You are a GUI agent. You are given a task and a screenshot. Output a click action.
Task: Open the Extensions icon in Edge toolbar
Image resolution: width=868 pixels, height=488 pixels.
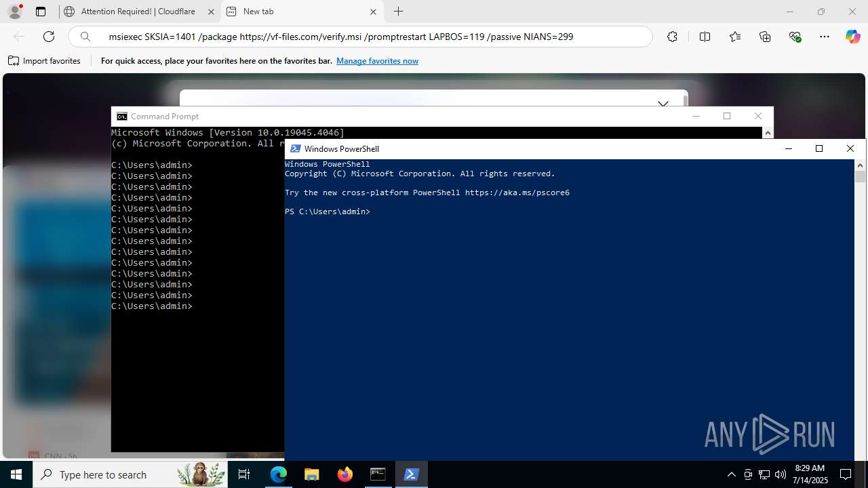672,37
